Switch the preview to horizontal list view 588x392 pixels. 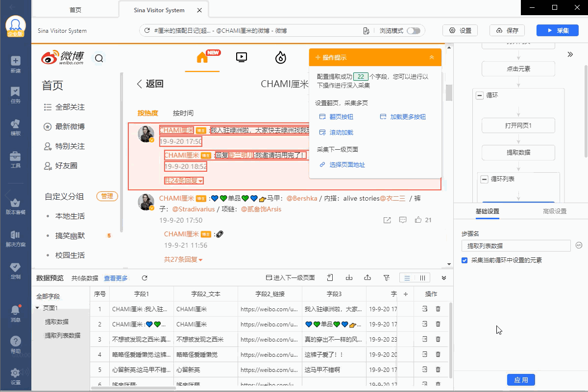(x=407, y=277)
